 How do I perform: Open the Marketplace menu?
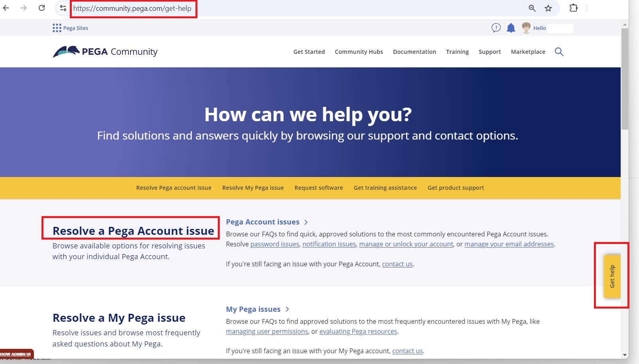[528, 52]
